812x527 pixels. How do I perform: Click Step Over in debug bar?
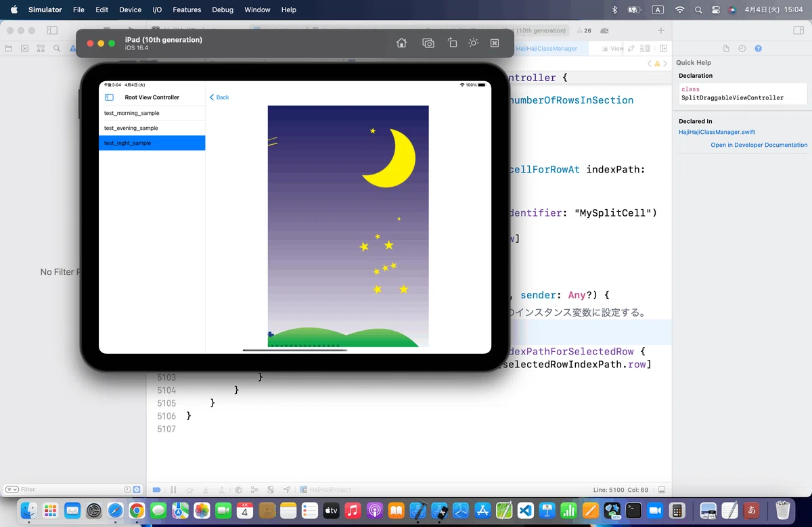tap(189, 490)
